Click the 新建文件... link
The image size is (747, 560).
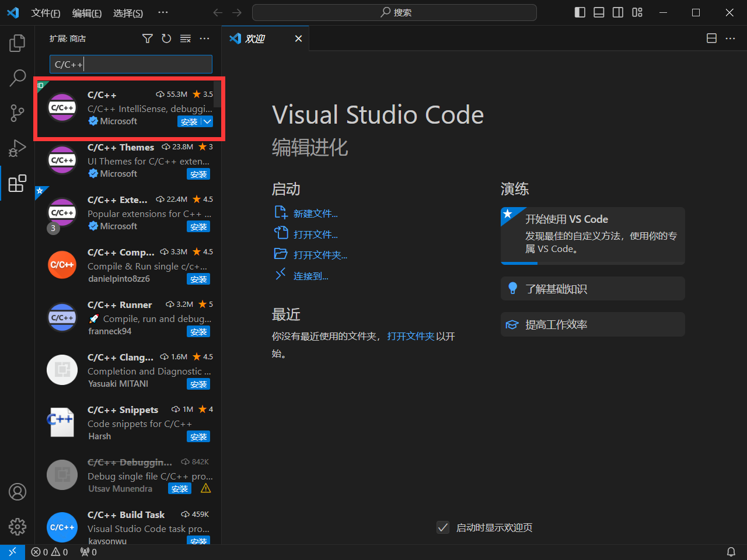click(x=315, y=213)
